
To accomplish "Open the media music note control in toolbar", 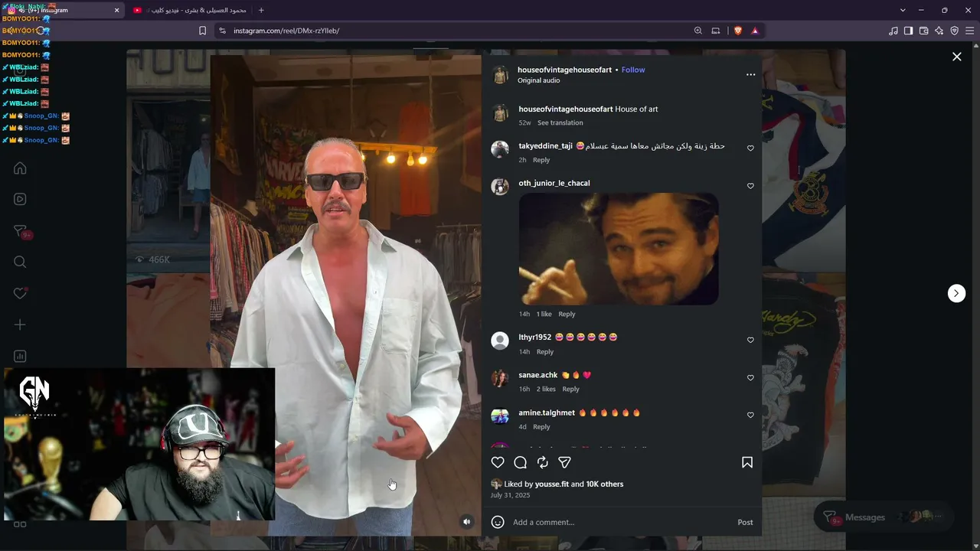I will coord(893,31).
